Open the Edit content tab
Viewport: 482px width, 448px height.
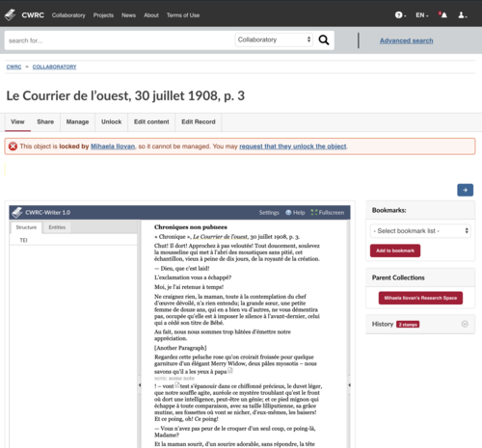(x=151, y=122)
